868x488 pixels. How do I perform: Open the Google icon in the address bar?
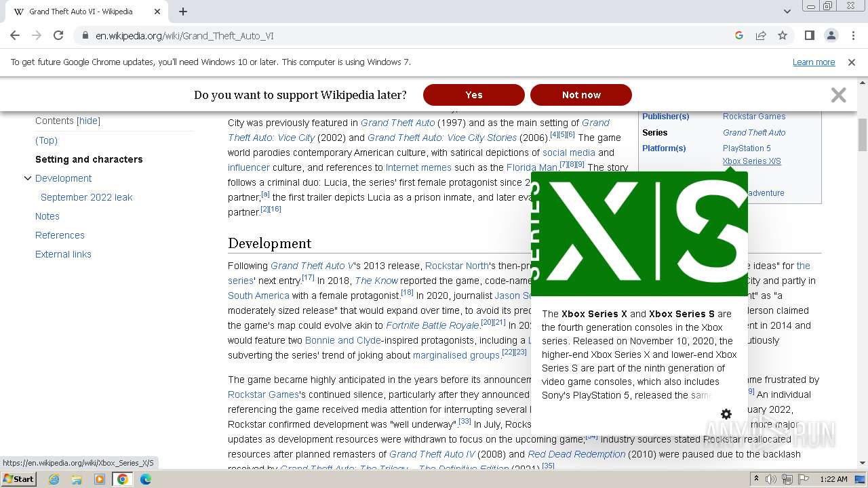click(739, 35)
